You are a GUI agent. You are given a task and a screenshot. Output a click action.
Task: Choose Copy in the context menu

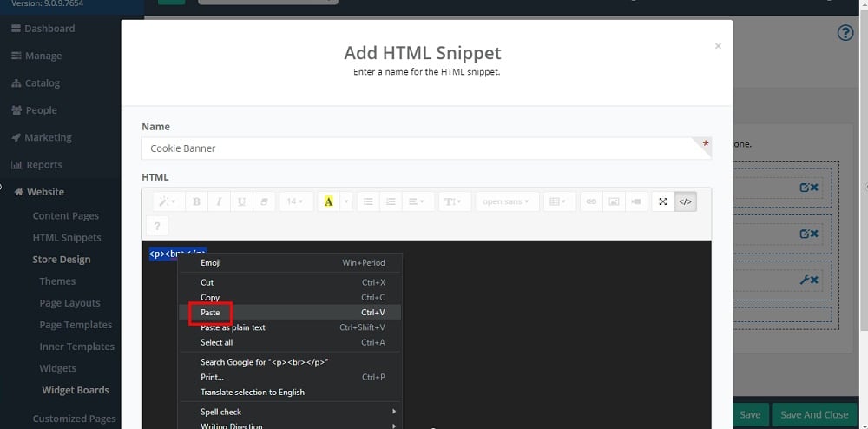tap(290, 297)
